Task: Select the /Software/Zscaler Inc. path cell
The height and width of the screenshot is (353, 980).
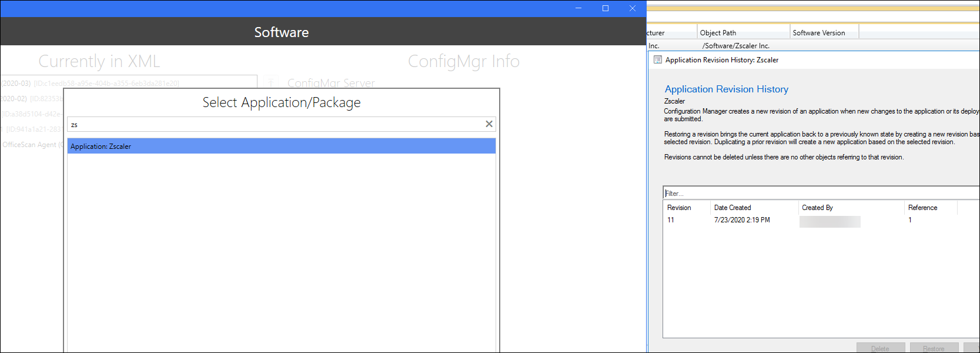Action: pyautogui.click(x=735, y=46)
